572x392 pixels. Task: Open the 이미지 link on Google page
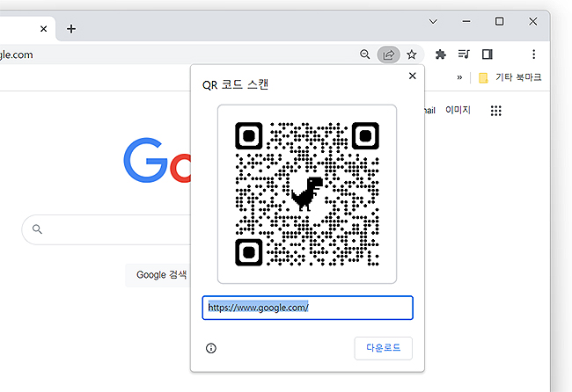tap(458, 110)
